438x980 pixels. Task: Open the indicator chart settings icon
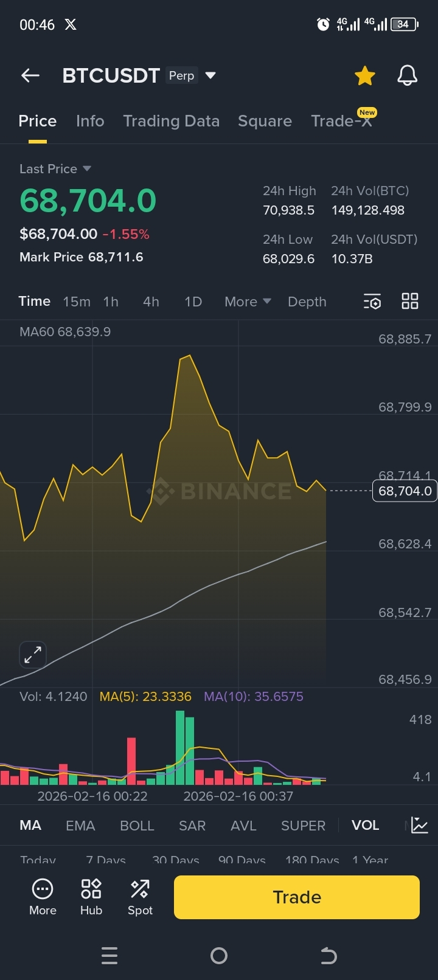420,825
